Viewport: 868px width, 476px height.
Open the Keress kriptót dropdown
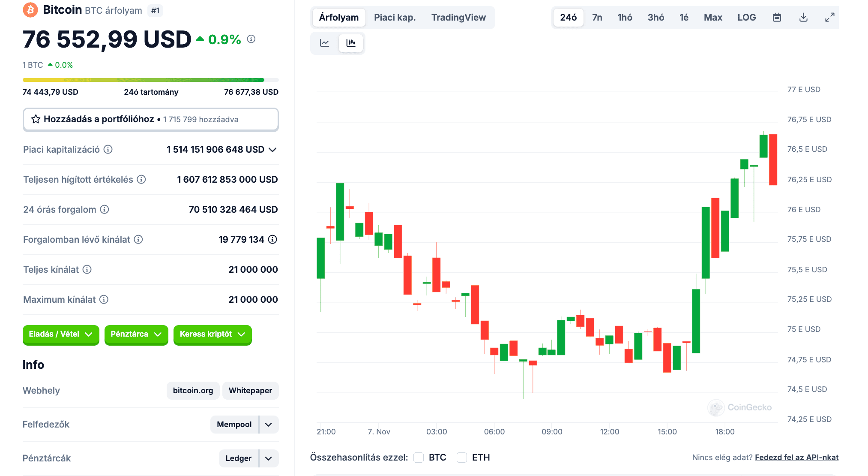[x=213, y=334]
